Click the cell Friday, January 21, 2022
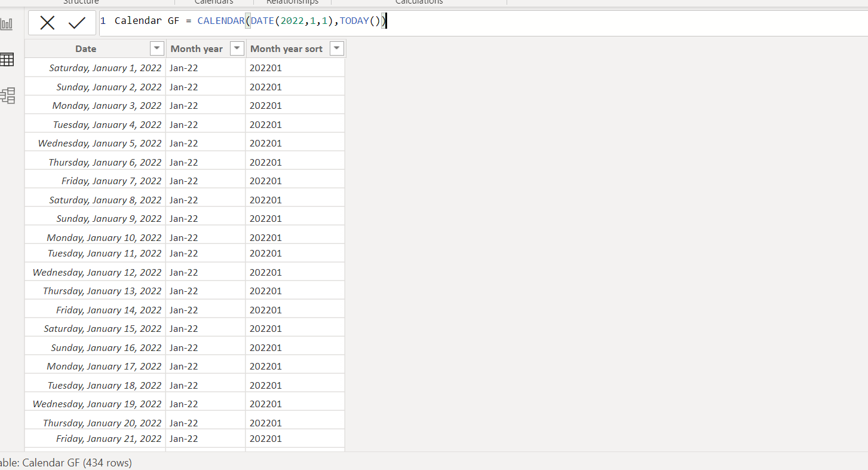 point(96,438)
